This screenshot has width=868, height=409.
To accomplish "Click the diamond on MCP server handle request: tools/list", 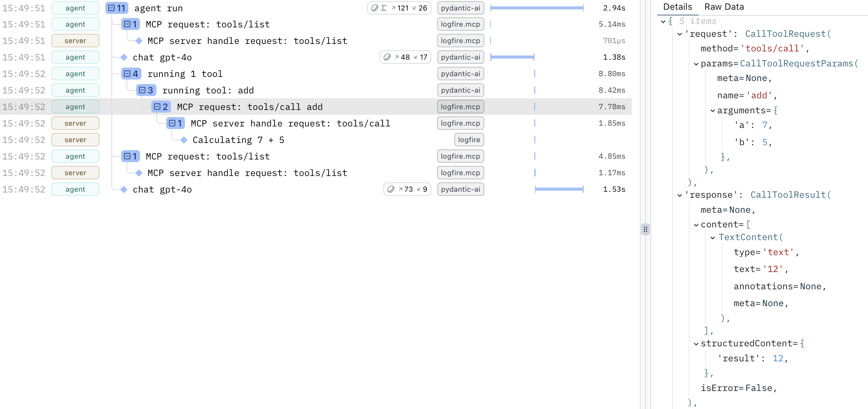I will [138, 41].
